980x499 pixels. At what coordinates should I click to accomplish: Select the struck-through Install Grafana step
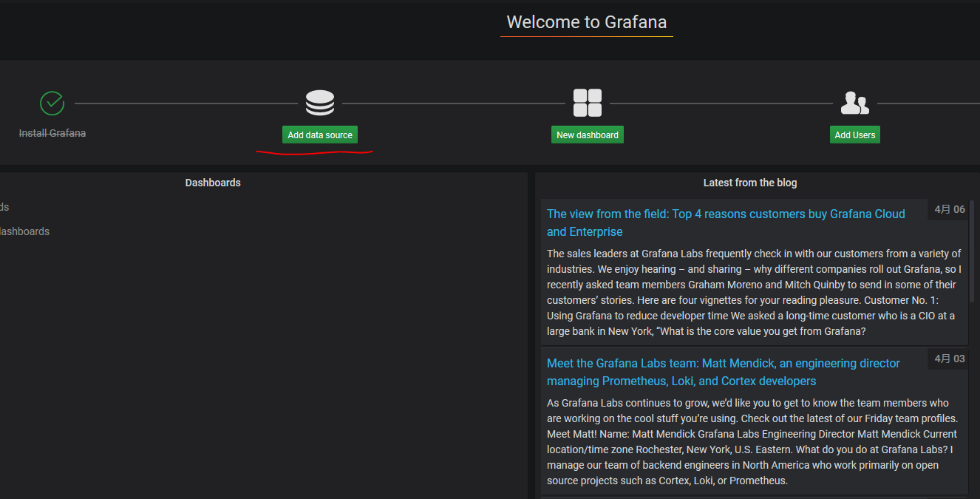click(52, 134)
